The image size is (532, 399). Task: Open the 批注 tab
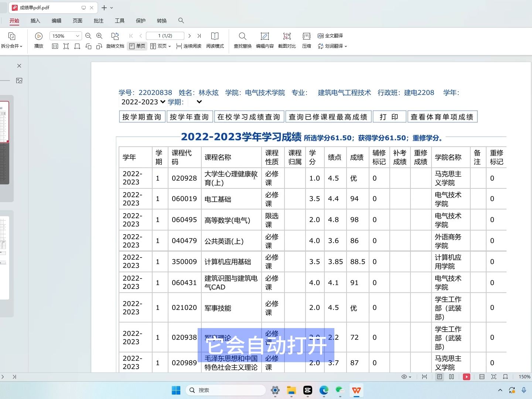[x=99, y=21]
